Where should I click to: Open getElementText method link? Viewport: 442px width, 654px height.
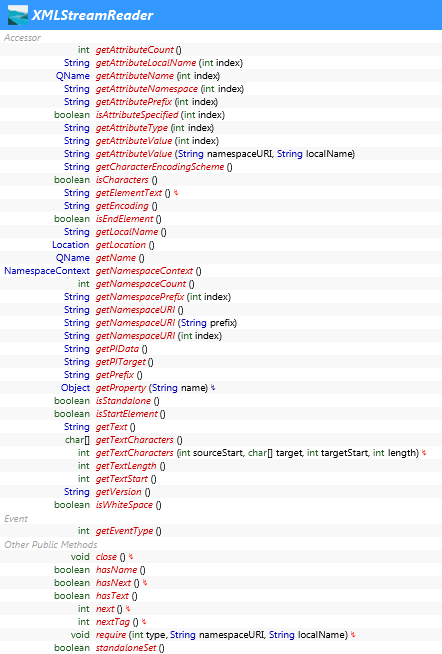129,193
